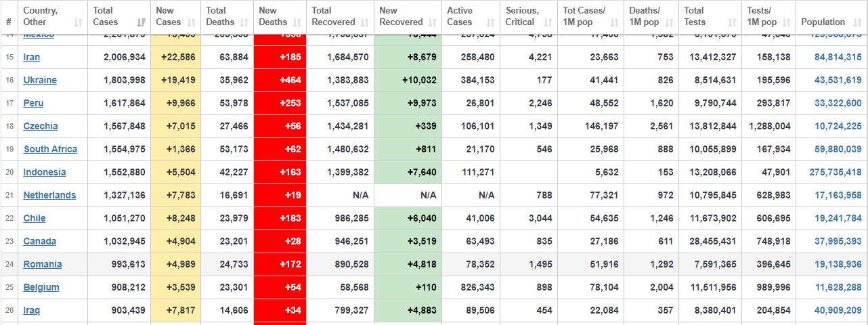Sort by Serious, Critical column arrows
The image size is (868, 325).
click(x=549, y=22)
